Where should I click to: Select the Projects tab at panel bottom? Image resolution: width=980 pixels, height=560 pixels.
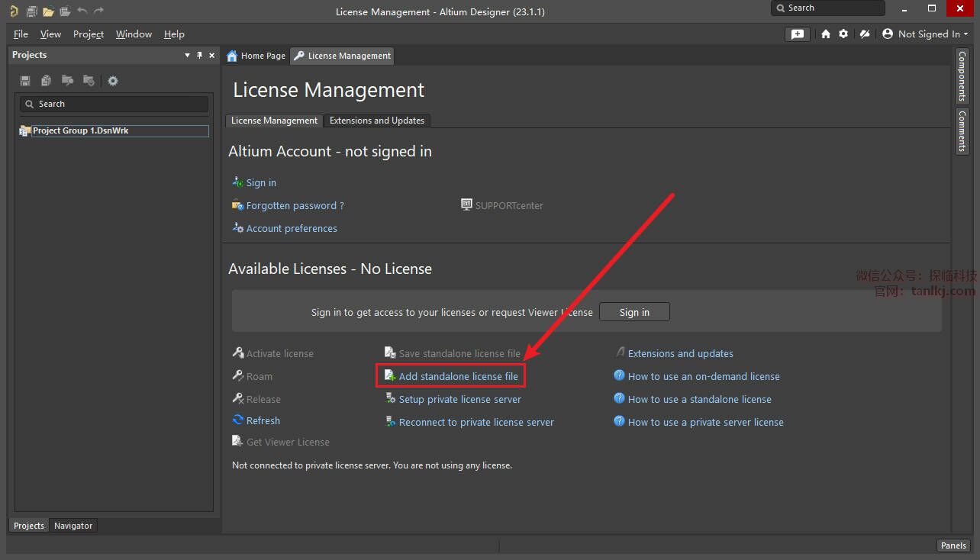[x=29, y=526]
